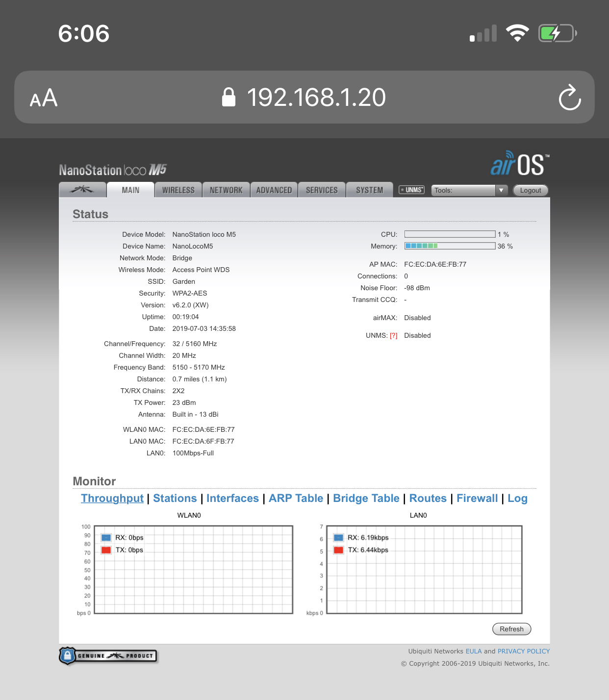Image resolution: width=609 pixels, height=700 pixels.
Task: Click the Frequency Band value 5150 - 5170 MHz
Action: (x=199, y=368)
